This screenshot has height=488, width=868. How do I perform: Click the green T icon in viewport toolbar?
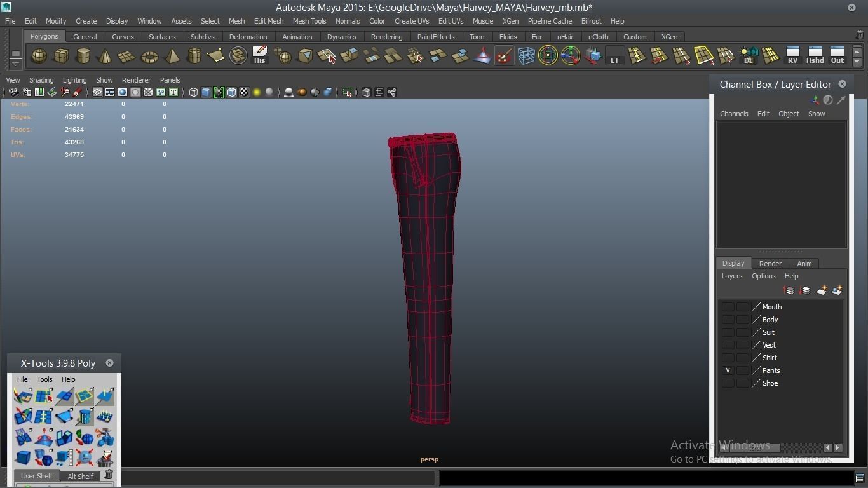(173, 93)
